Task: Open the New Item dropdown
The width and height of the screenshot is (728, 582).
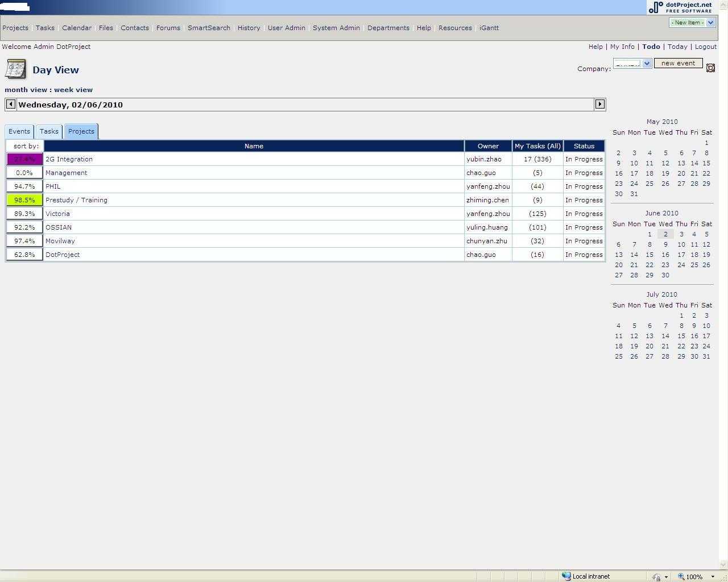Action: point(692,23)
